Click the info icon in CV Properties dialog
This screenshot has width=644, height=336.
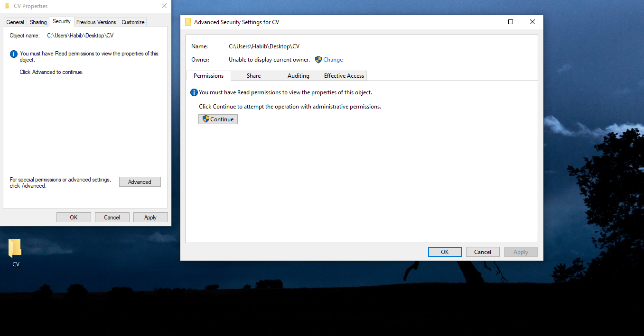coord(13,54)
